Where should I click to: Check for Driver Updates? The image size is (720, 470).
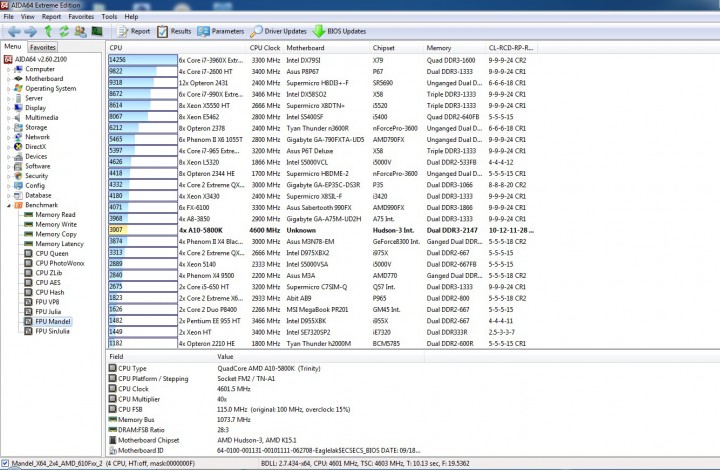[x=278, y=31]
